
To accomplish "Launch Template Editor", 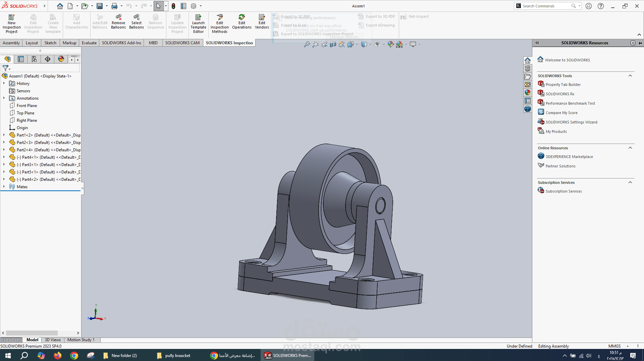I will [x=198, y=23].
